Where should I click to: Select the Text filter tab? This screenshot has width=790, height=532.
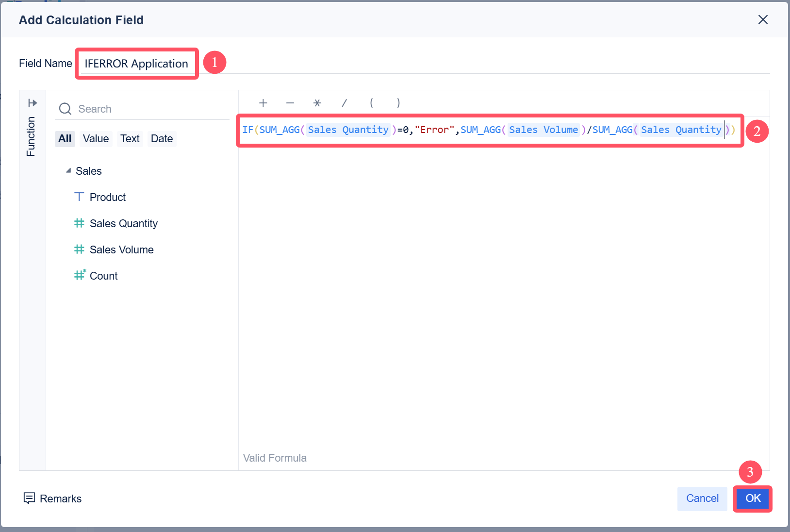(130, 139)
